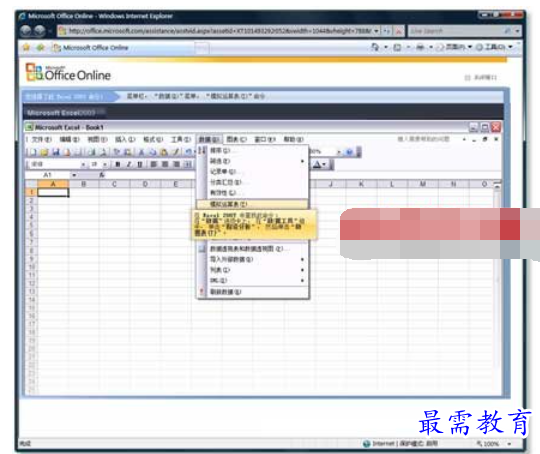Click the Excel Save icon

(x=56, y=152)
